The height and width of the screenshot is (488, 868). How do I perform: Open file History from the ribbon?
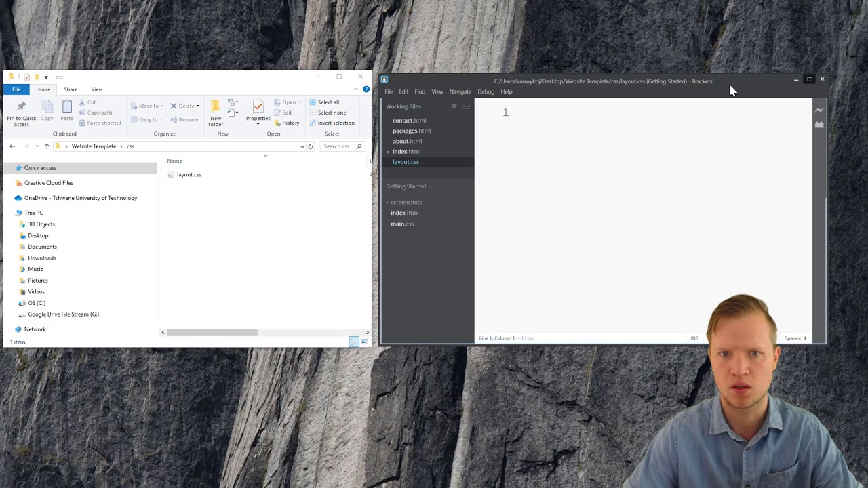coord(288,123)
